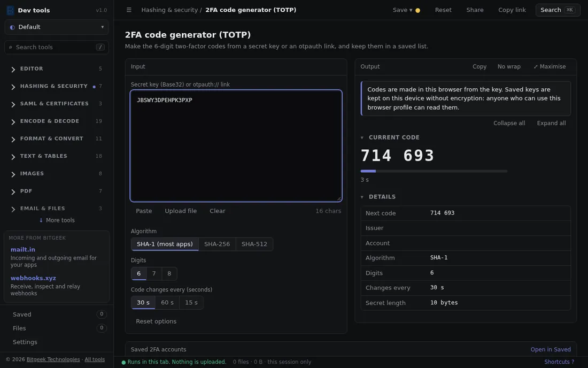Set code change interval to 30 s
The height and width of the screenshot is (368, 588).
pyautogui.click(x=143, y=302)
